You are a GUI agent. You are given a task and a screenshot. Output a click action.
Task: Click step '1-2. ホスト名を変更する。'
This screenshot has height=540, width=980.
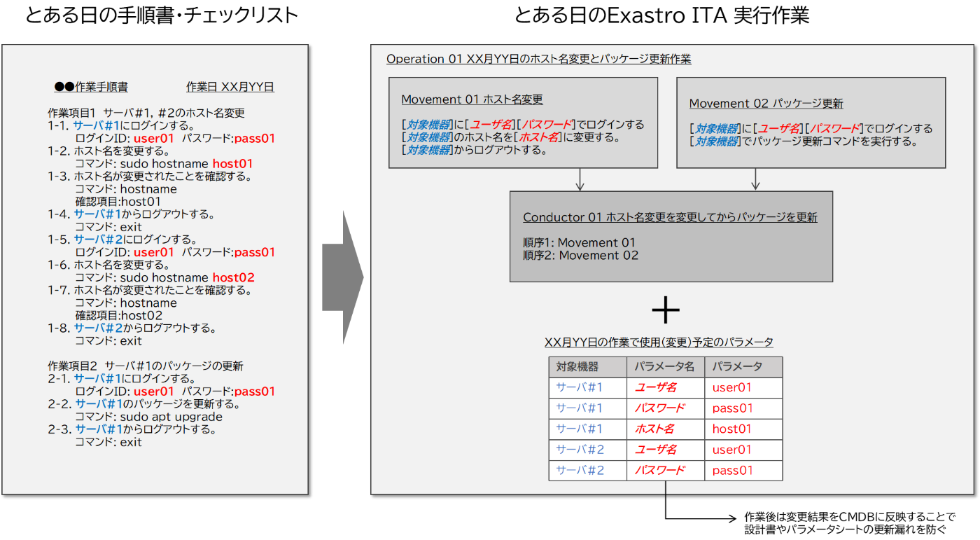tap(108, 151)
